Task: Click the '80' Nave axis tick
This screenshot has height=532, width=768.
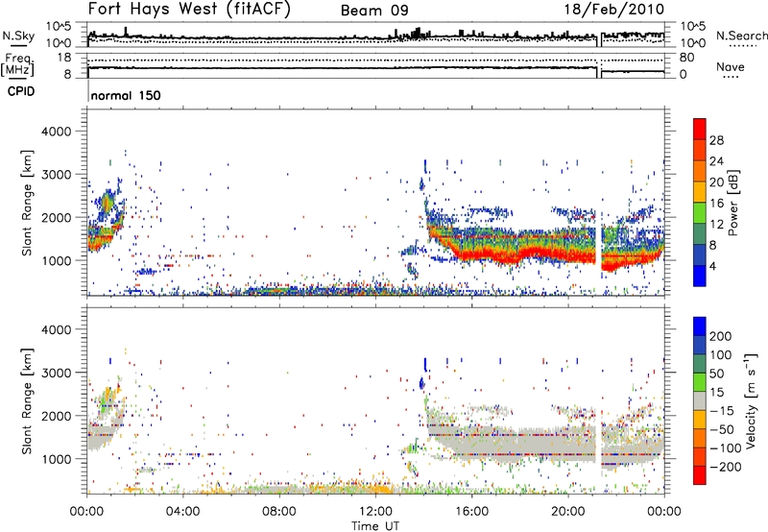Action: [686, 58]
